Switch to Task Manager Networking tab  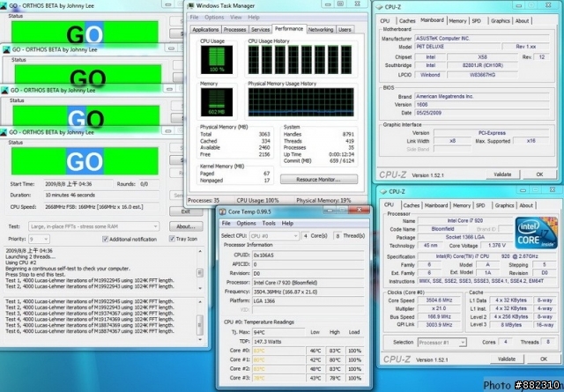pyautogui.click(x=321, y=29)
